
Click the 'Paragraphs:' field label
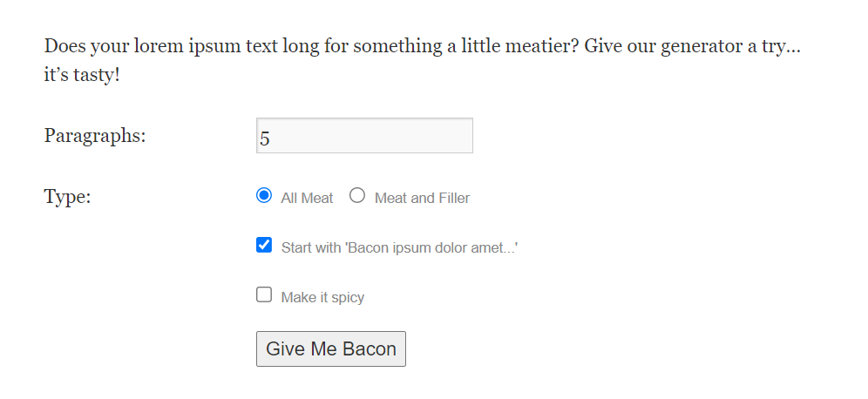tap(95, 136)
